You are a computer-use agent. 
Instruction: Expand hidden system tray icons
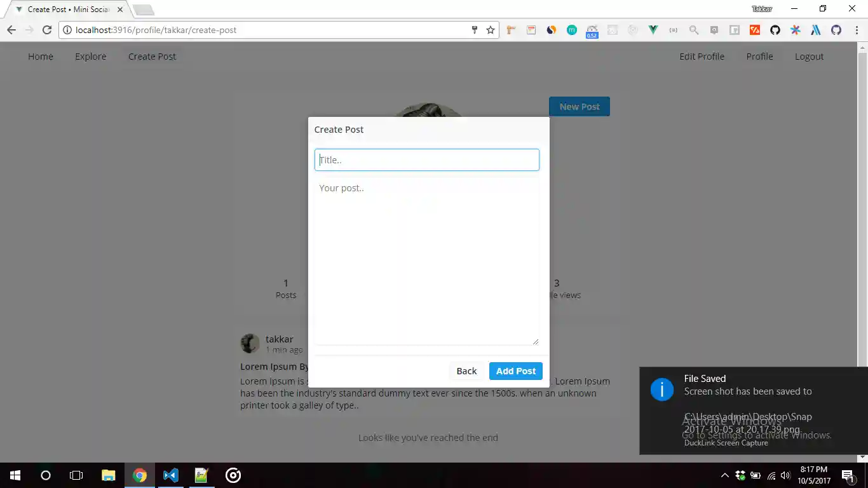coord(725,475)
